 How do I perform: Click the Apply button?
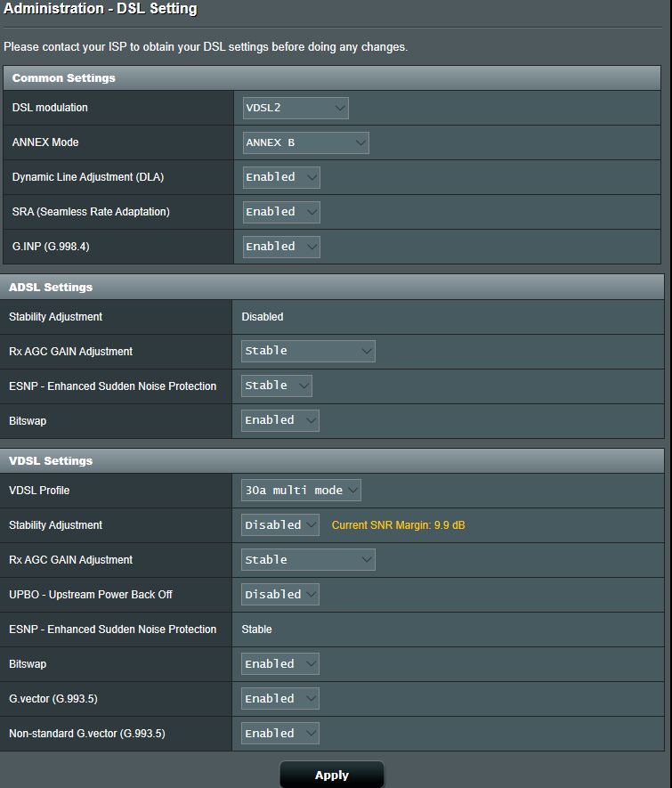pos(332,775)
